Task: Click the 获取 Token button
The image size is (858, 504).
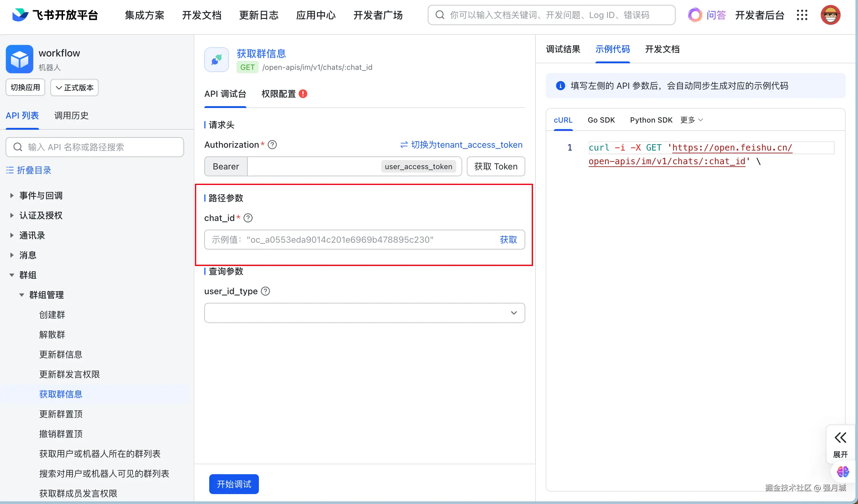Action: tap(495, 166)
